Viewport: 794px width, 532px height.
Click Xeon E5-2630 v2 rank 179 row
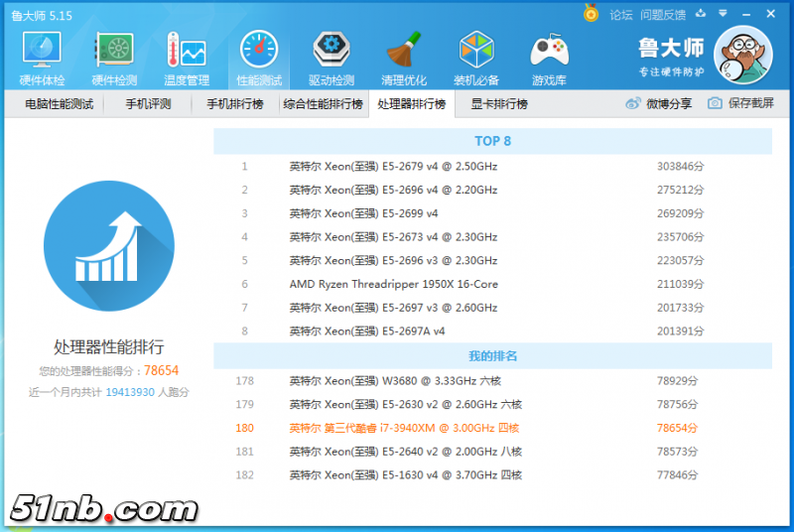click(492, 404)
